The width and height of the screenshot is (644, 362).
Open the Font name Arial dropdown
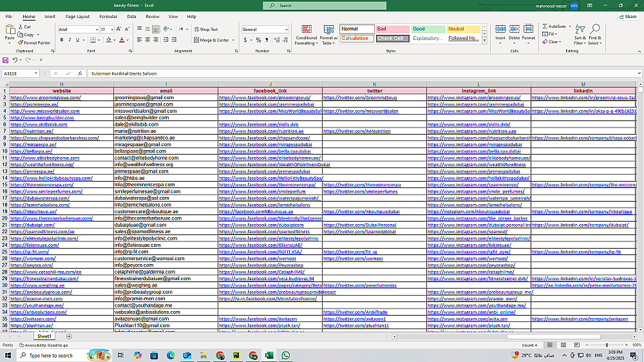97,30
